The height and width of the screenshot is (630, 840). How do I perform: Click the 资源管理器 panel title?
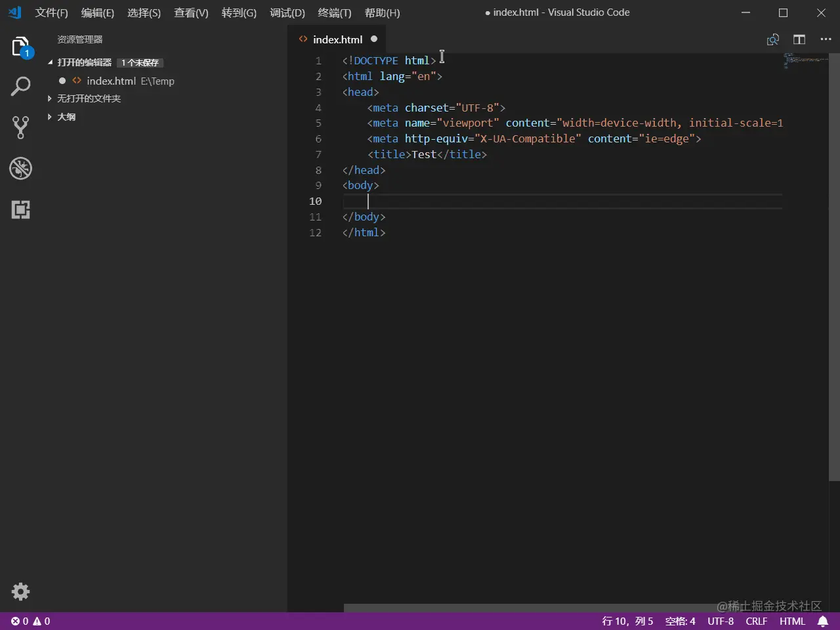coord(79,39)
